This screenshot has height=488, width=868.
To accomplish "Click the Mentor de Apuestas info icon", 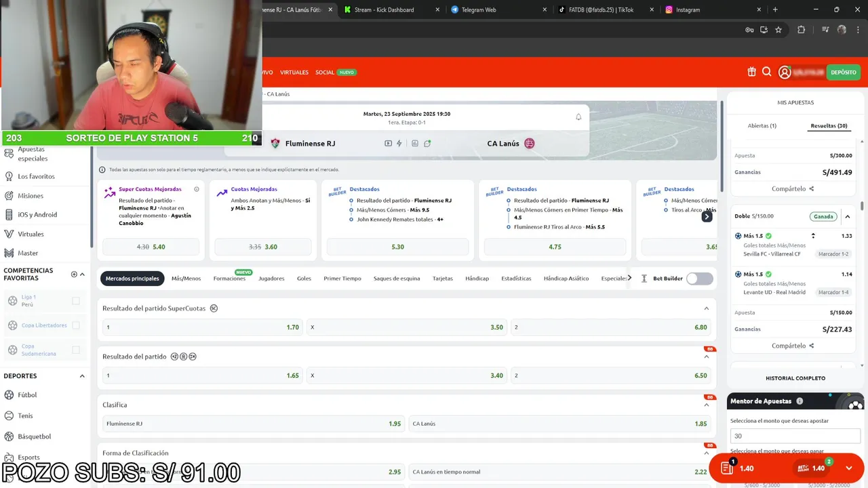I will point(800,401).
